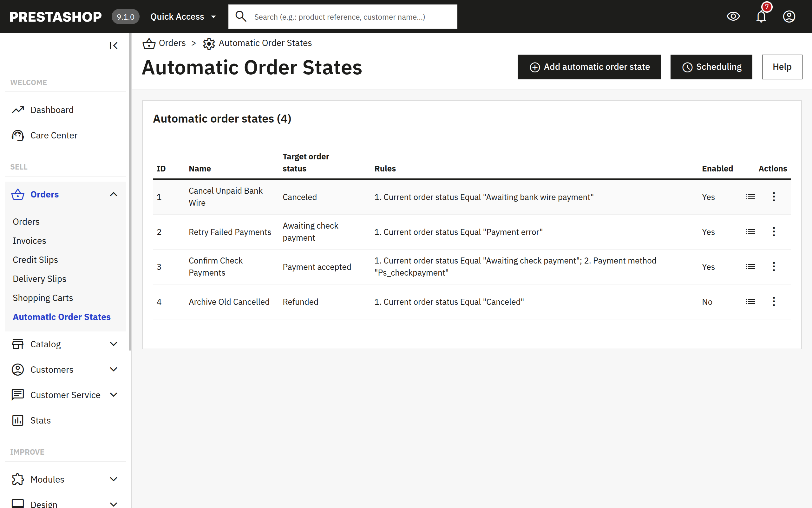Click "Canceled" target status cell
The height and width of the screenshot is (508, 812).
tap(300, 197)
